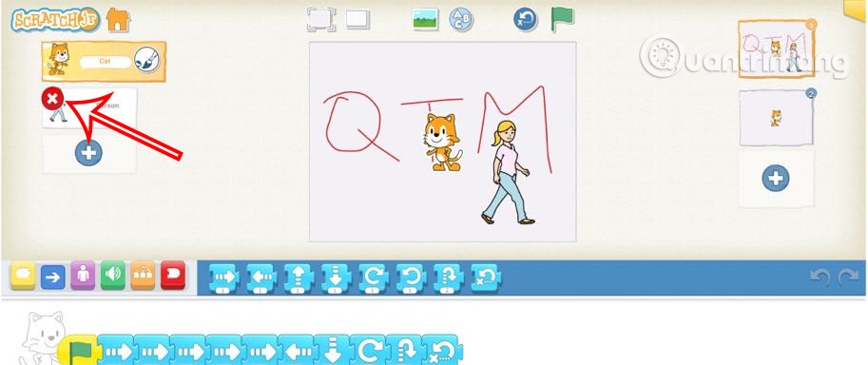The width and height of the screenshot is (868, 365).
Task: Switch to yellow Triggering blocks category
Action: (x=23, y=276)
